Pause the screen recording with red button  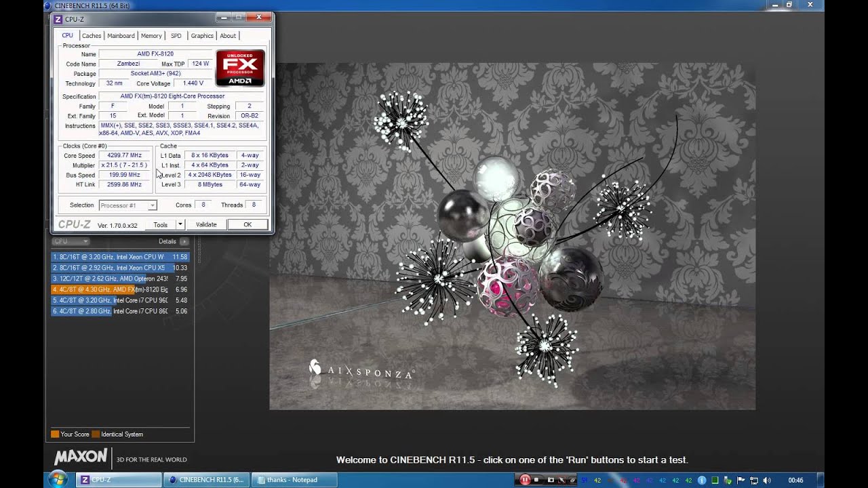tap(525, 480)
